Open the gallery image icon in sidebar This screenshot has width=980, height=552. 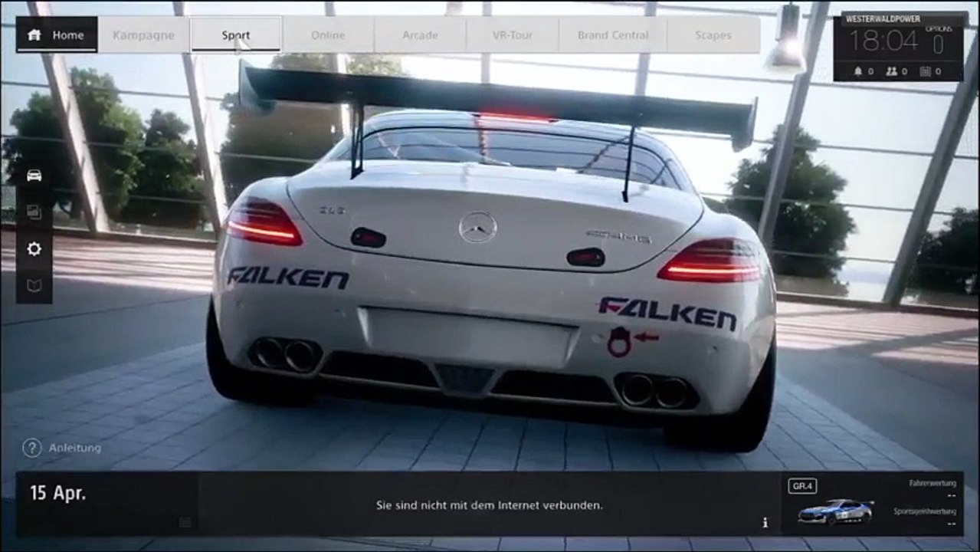tap(34, 212)
